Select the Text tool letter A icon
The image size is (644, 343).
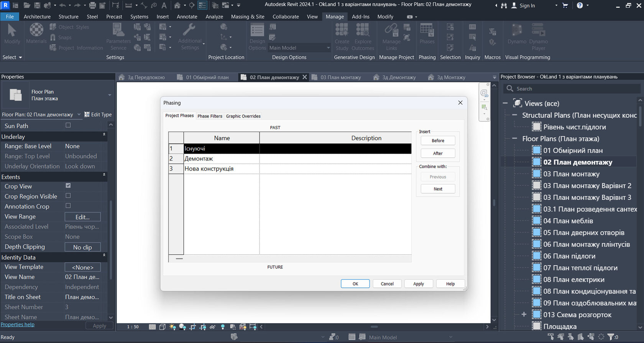(x=164, y=5)
